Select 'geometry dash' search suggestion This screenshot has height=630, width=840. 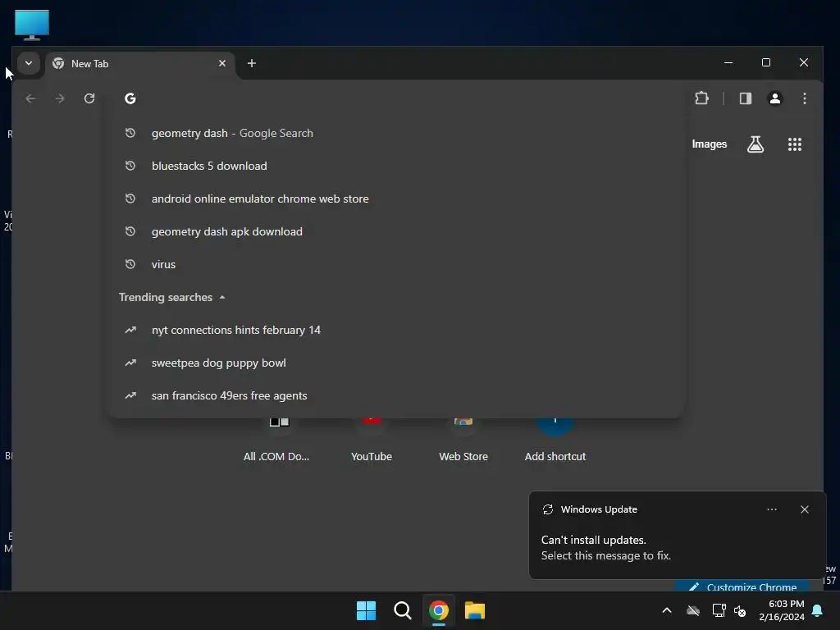click(x=396, y=133)
